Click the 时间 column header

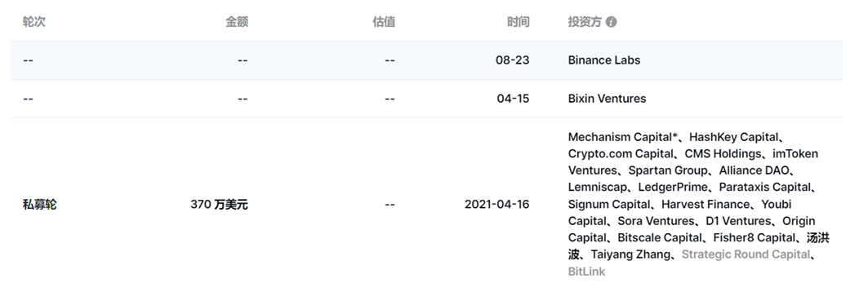coord(519,22)
